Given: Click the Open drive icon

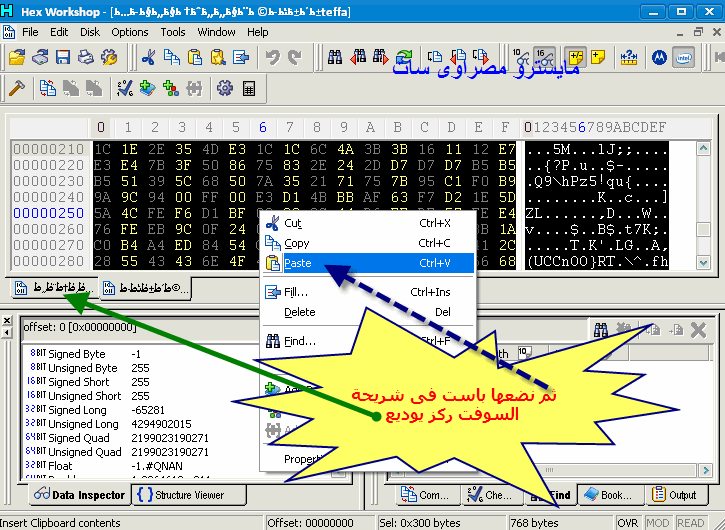Looking at the screenshot, I should click(40, 57).
